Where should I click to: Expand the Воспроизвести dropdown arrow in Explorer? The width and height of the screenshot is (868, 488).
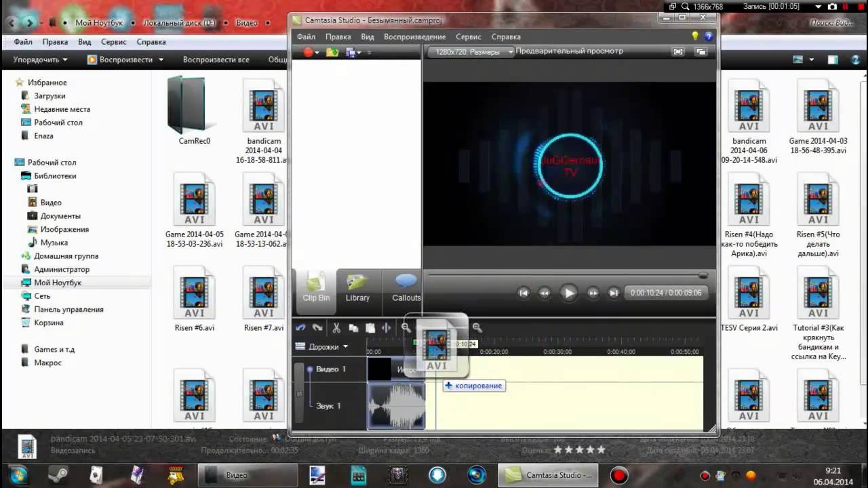(x=161, y=60)
